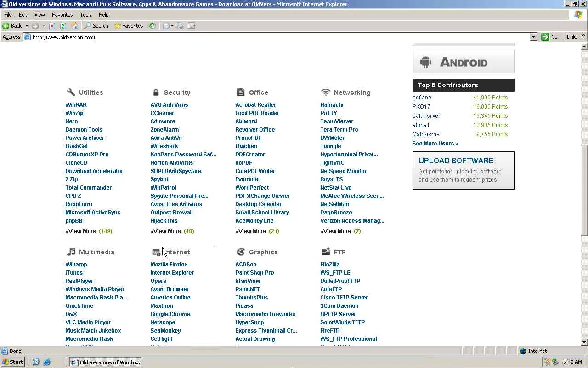The image size is (588, 368).
Task: Open the Paint.NET link
Action: 248,289
